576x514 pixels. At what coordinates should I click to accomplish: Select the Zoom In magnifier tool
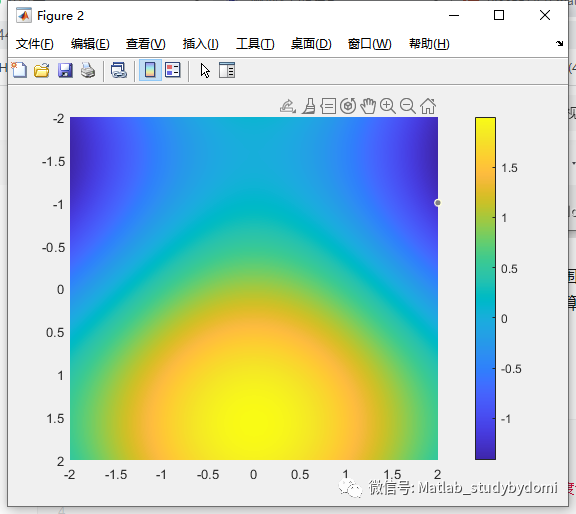(x=388, y=106)
